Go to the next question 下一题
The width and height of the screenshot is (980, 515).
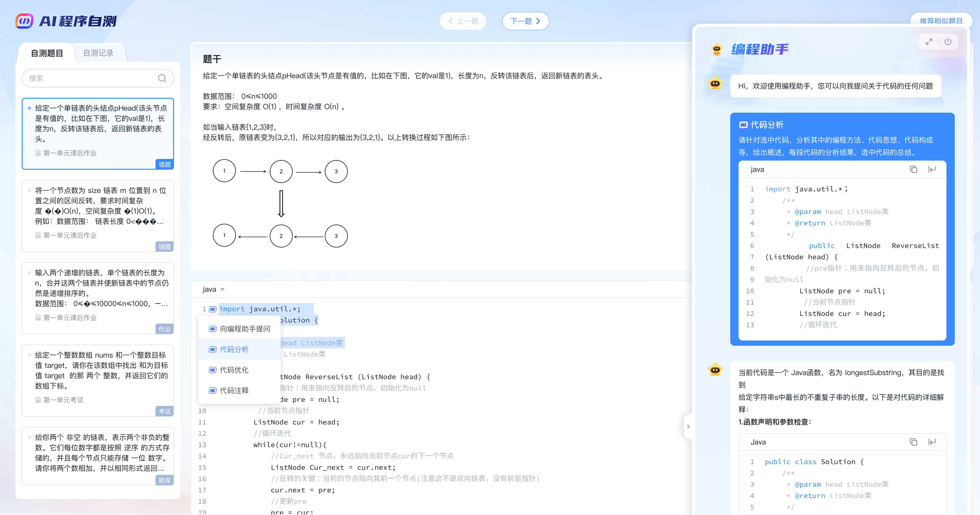(x=525, y=21)
